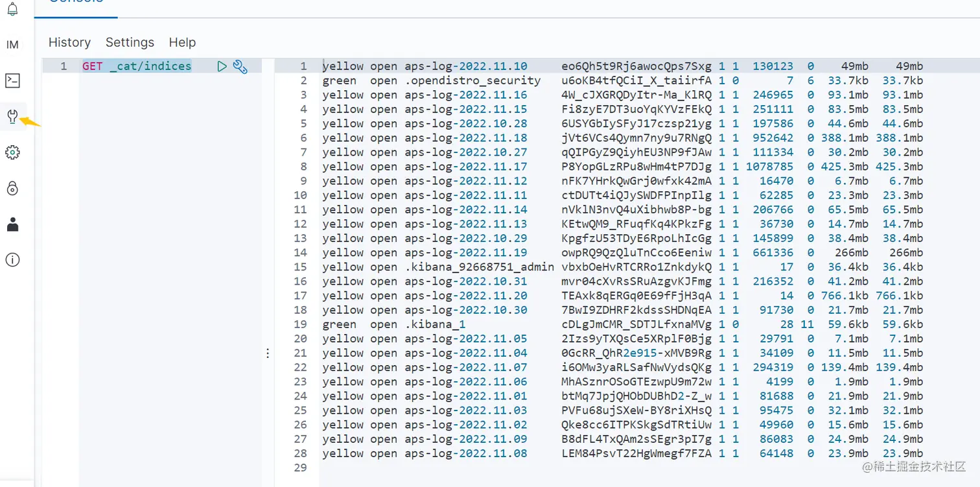The height and width of the screenshot is (487, 980).
Task: Click the vertical dots pane divider handle
Action: (268, 353)
